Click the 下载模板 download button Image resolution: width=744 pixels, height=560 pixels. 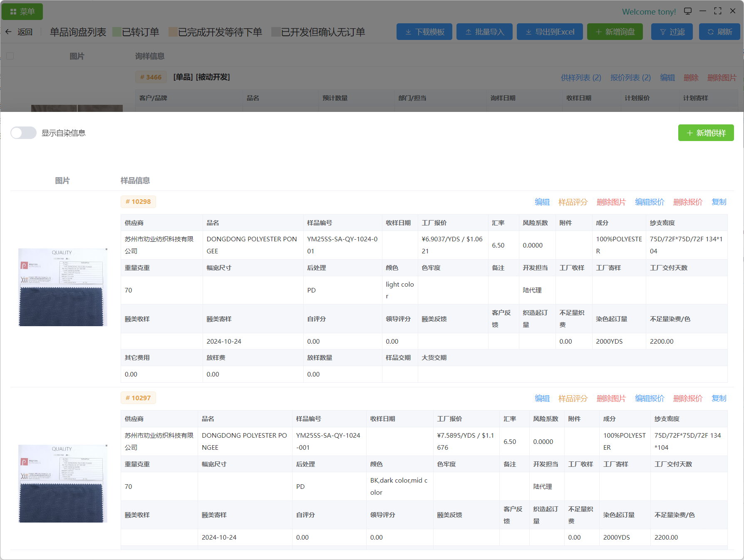click(x=424, y=32)
